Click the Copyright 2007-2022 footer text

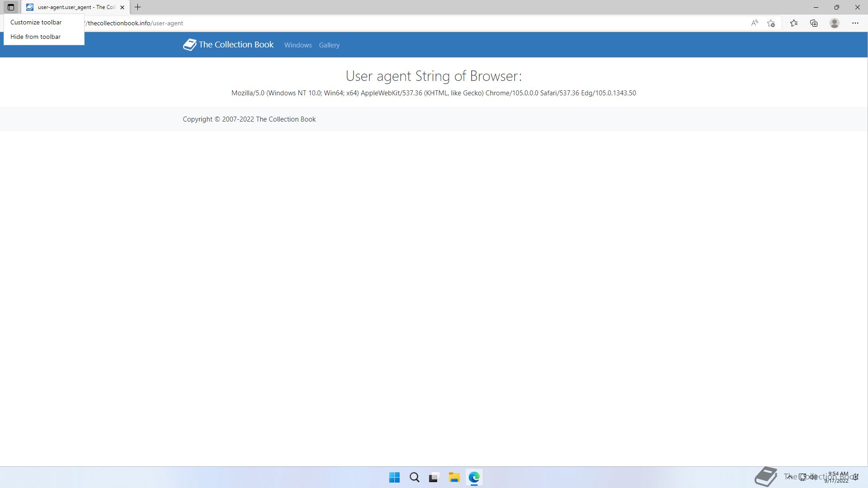pyautogui.click(x=249, y=119)
